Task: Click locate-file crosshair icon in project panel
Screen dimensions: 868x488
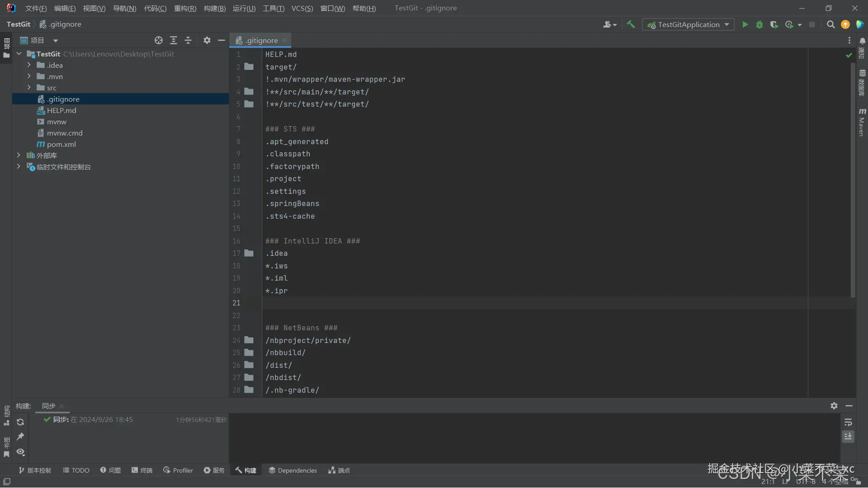Action: (159, 41)
